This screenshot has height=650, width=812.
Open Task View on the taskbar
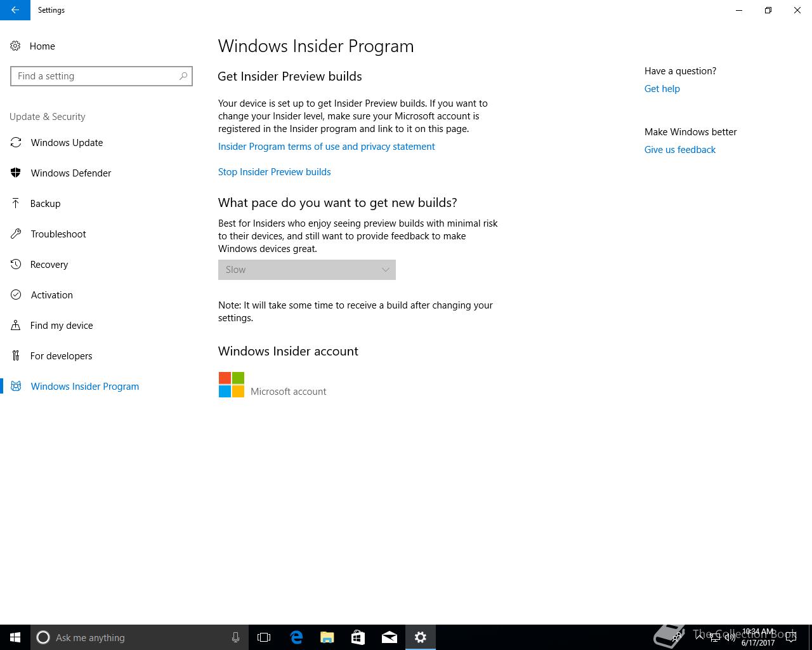(x=264, y=637)
